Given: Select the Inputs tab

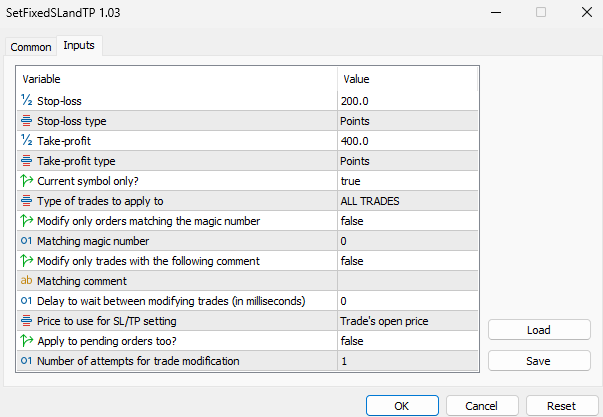Looking at the screenshot, I should 79,46.
